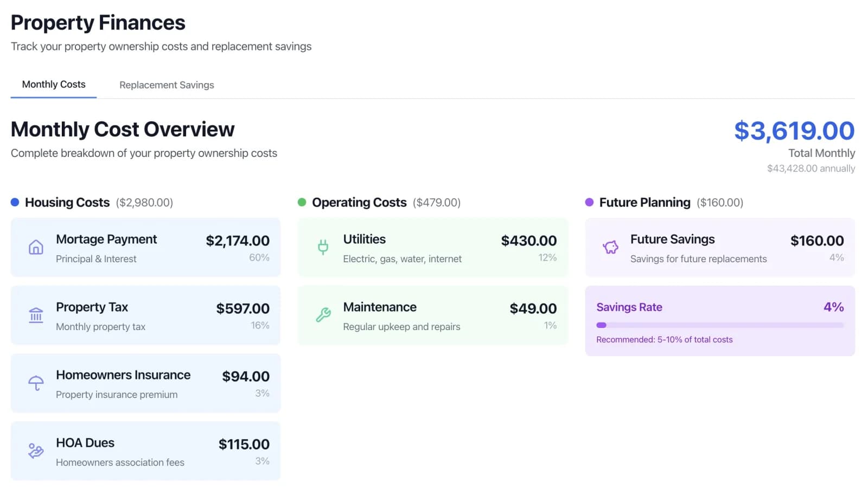Viewport: 868px width, 487px height.
Task: Click the $3,619.00 total monthly amount
Action: coord(794,131)
